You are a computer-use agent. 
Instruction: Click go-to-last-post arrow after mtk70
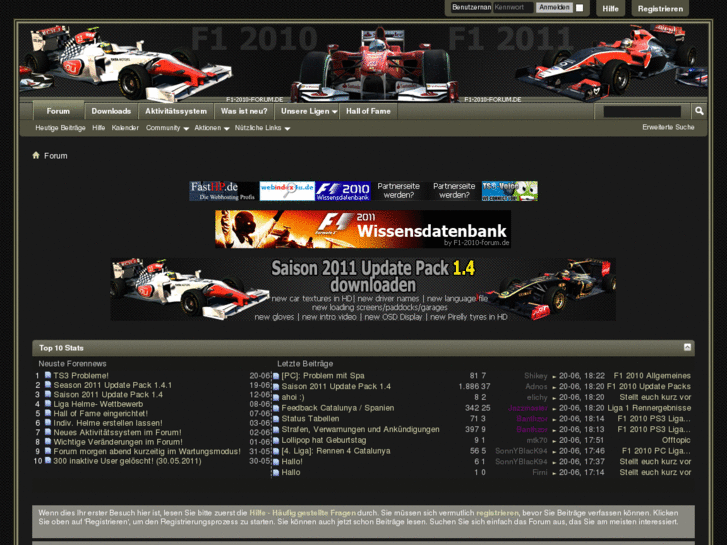point(554,441)
